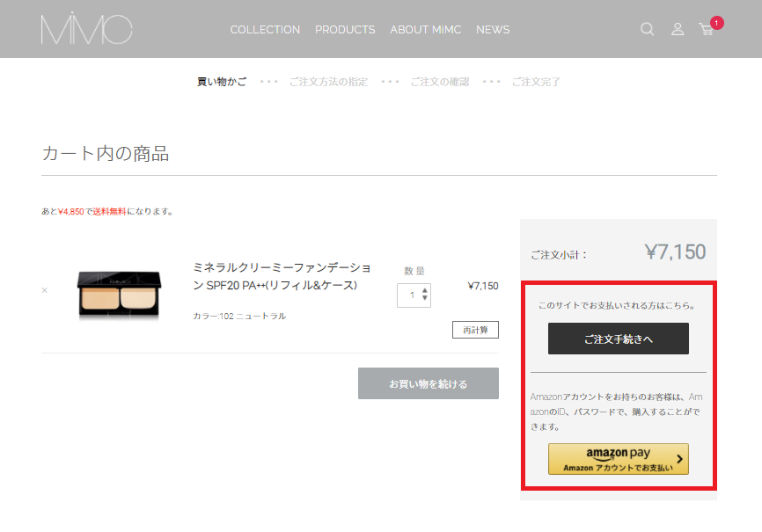Pay with the amazon pay button

(619, 459)
